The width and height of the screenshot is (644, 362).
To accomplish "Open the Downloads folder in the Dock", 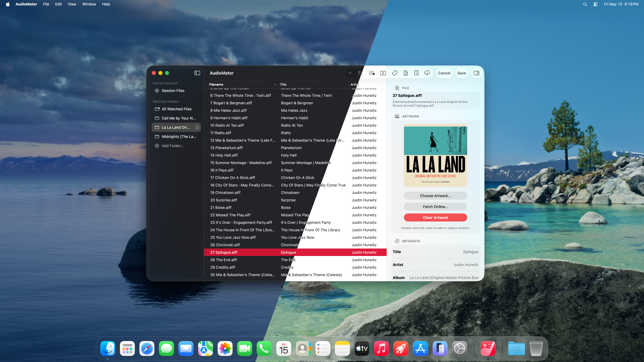I will coord(516,348).
